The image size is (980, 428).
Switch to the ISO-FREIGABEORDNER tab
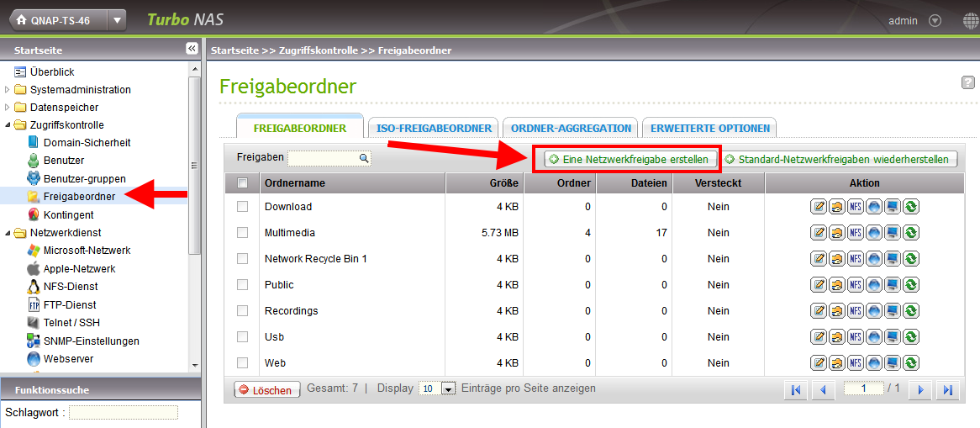434,129
